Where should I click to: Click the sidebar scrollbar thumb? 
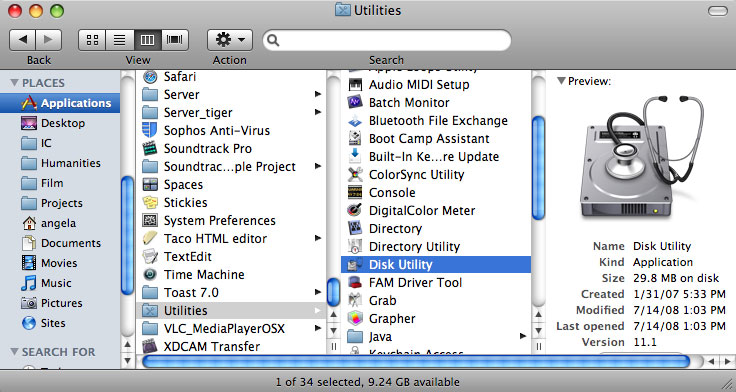click(x=127, y=235)
